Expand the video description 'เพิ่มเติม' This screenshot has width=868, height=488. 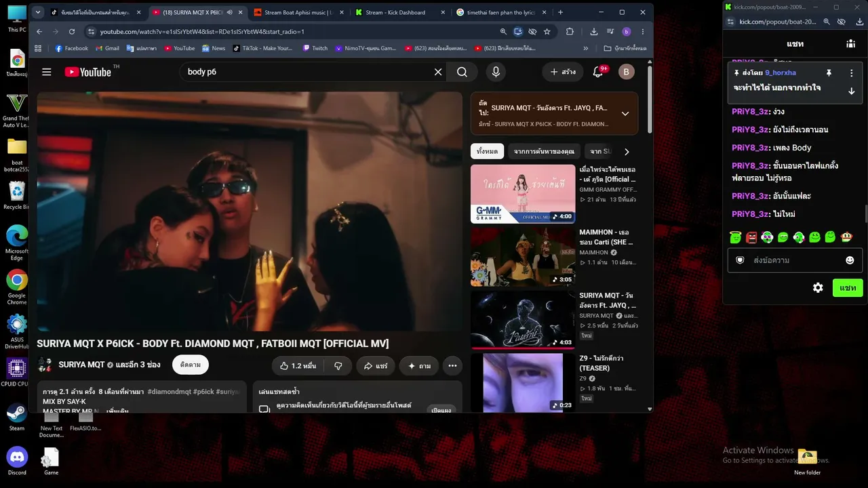click(117, 411)
